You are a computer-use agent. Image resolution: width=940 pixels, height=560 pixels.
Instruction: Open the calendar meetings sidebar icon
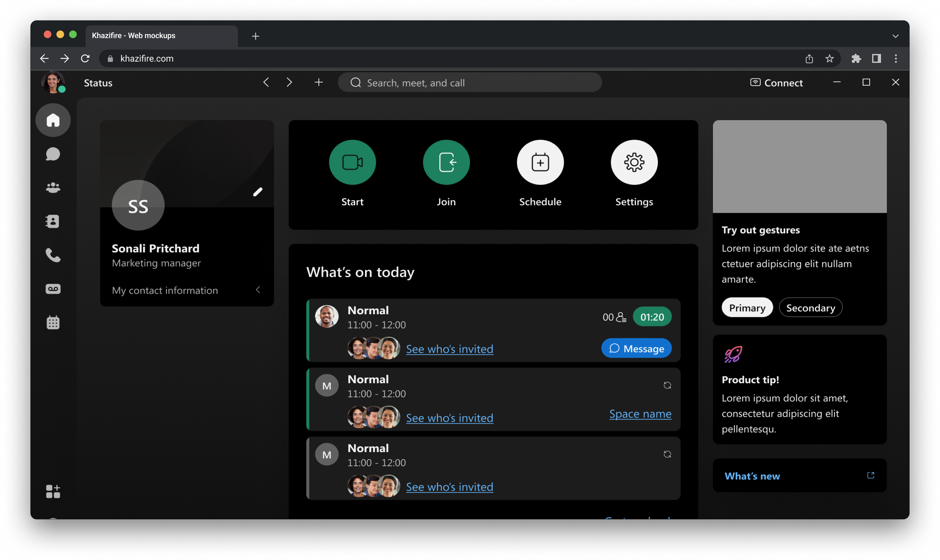pos(53,322)
